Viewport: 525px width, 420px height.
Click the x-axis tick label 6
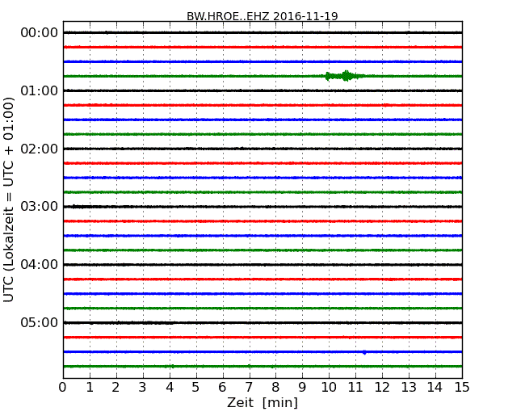pos(222,388)
